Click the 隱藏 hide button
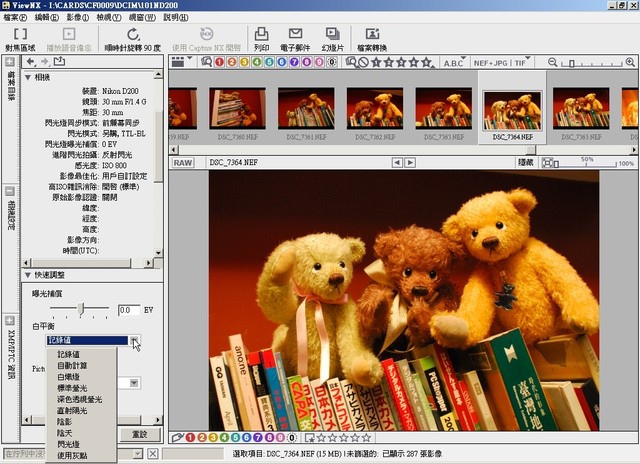 coord(526,162)
